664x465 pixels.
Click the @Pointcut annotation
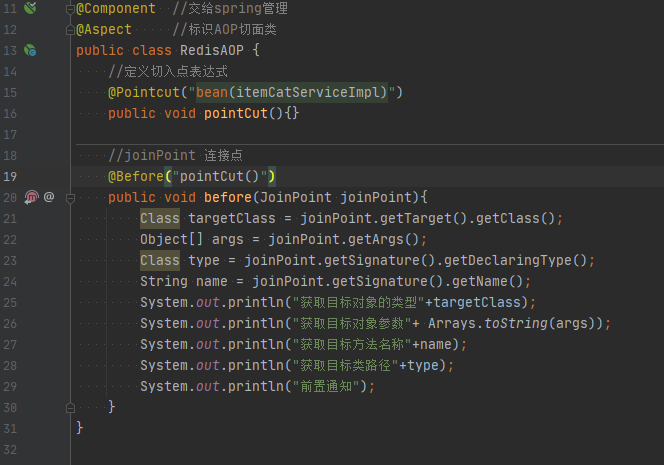(144, 92)
